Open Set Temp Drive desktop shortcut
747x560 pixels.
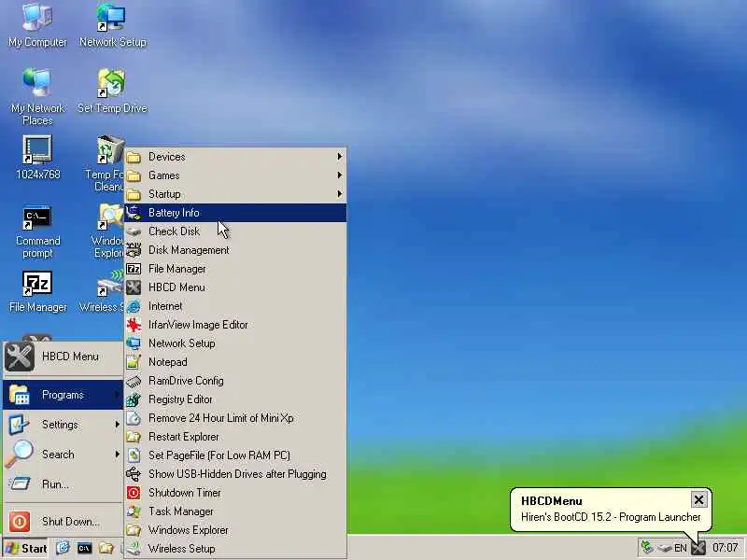click(x=112, y=91)
